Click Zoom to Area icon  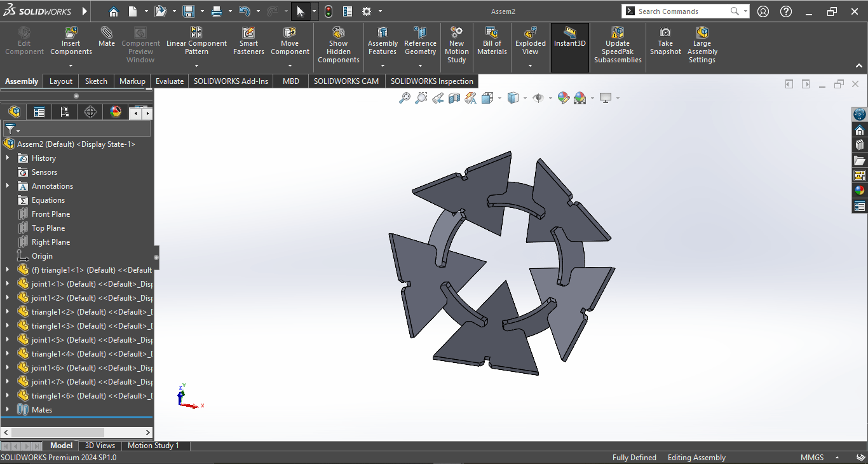(x=421, y=98)
